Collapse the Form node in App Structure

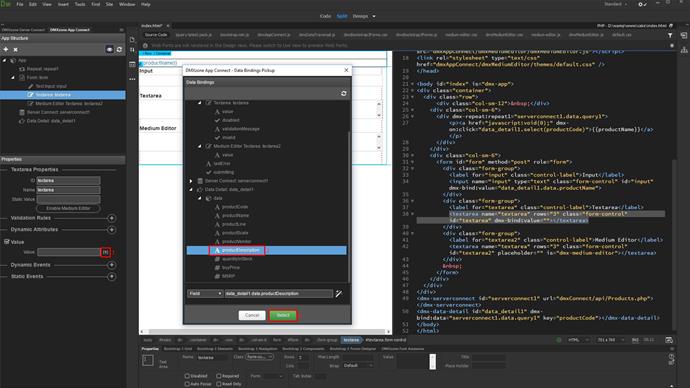(13, 77)
